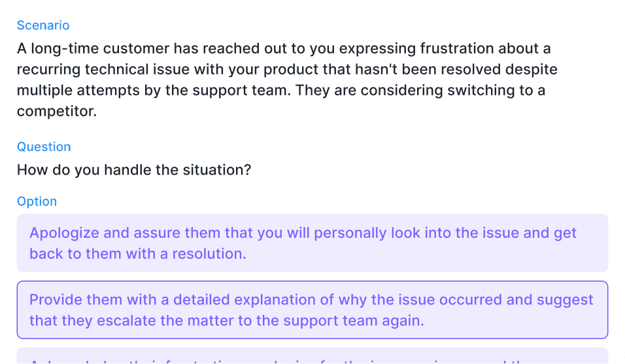Click the word 'Apologize' in first option
The height and width of the screenshot is (364, 625).
(x=64, y=233)
